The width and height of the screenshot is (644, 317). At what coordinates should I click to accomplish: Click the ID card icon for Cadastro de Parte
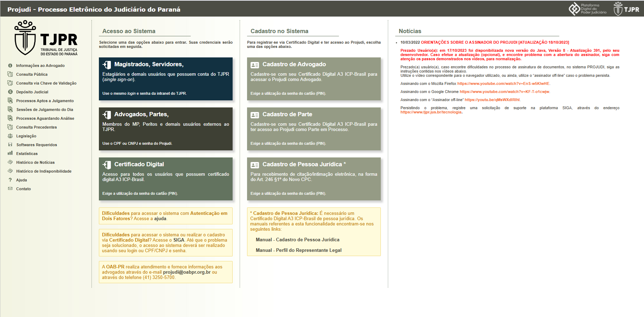click(255, 115)
